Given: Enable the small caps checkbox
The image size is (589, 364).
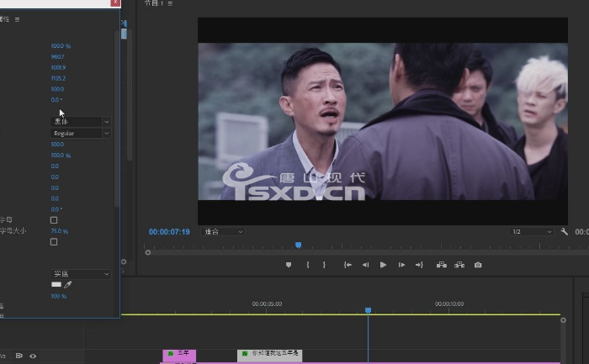Looking at the screenshot, I should click(x=54, y=220).
